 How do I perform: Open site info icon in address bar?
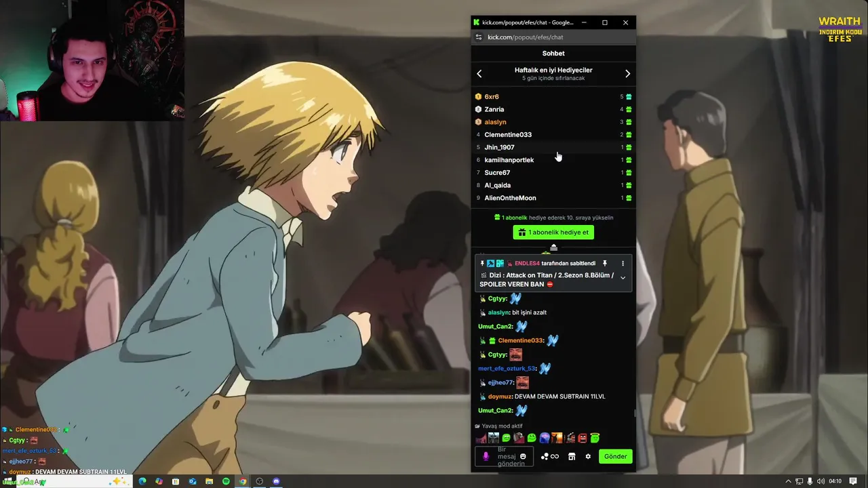tap(479, 37)
